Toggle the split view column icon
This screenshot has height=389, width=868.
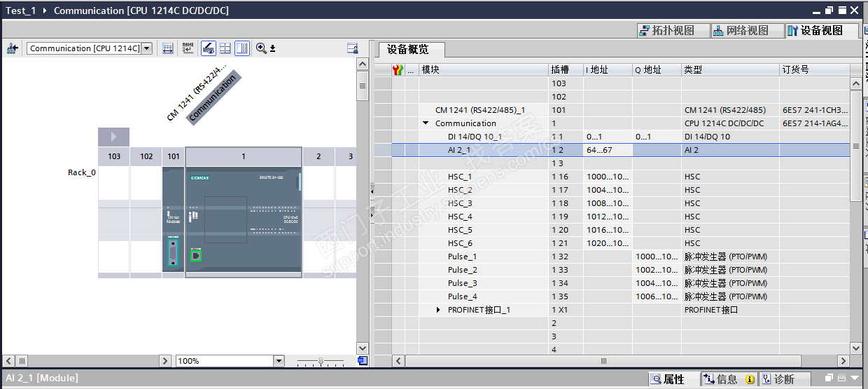click(x=242, y=48)
